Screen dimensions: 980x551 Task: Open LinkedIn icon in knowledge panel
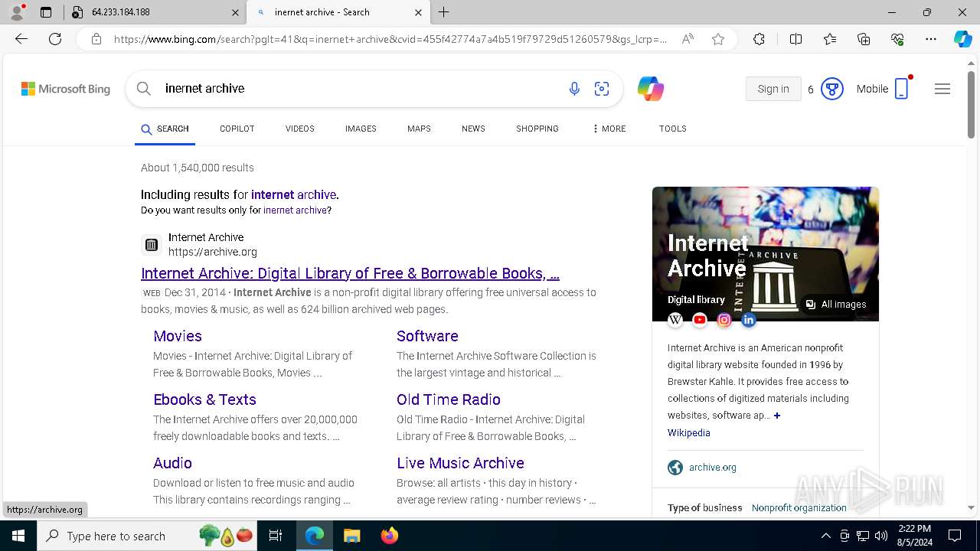(x=749, y=320)
